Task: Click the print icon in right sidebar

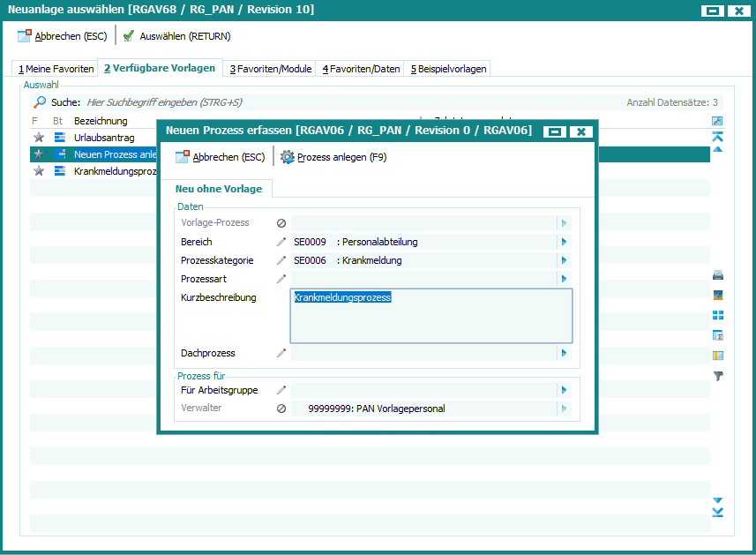Action: pyautogui.click(x=718, y=275)
